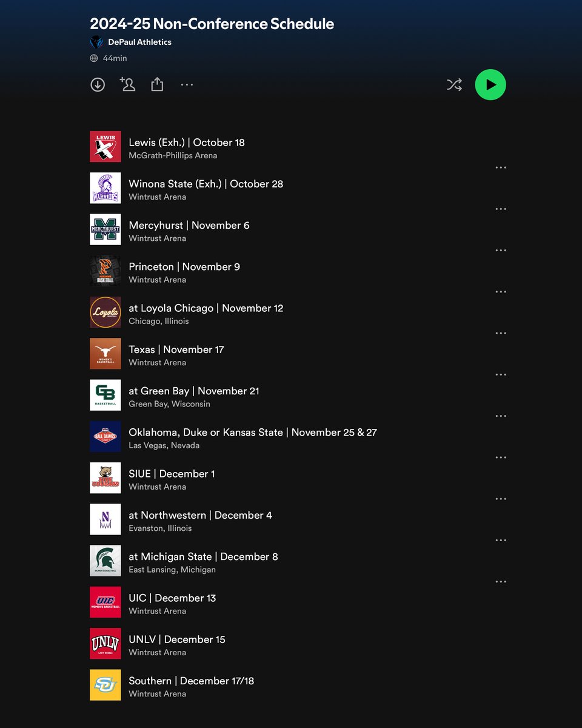Click the 44min duration text
This screenshot has width=582, height=728.
[115, 58]
